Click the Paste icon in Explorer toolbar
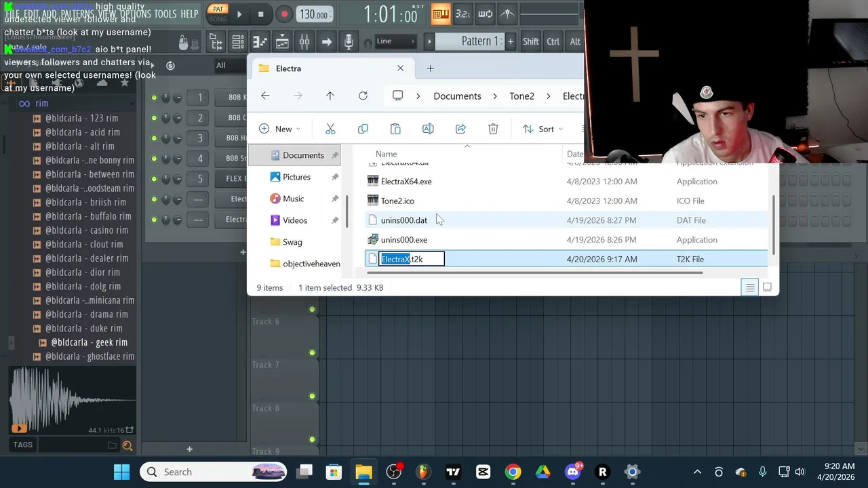The image size is (868, 488). [x=395, y=129]
